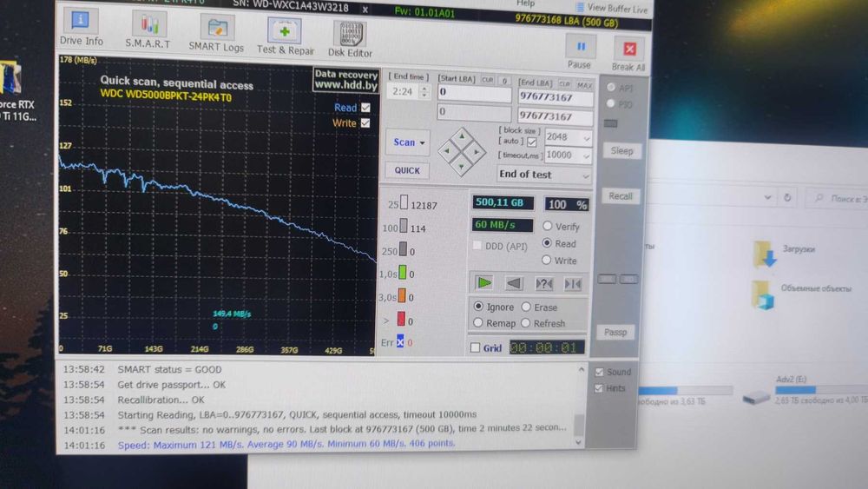The image size is (868, 489).
Task: Toggle the block size auto checkbox
Action: point(532,142)
